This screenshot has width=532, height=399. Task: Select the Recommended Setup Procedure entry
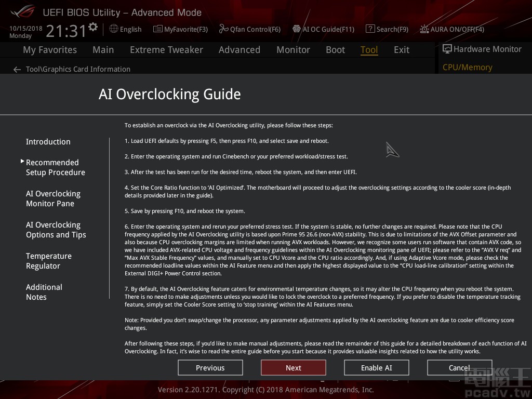point(55,167)
